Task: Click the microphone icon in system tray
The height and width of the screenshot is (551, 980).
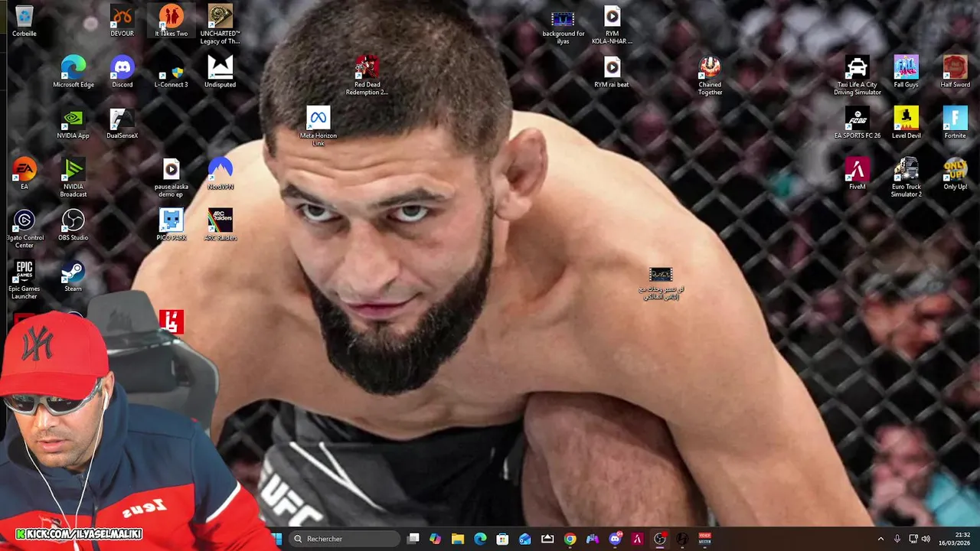Action: coord(897,539)
